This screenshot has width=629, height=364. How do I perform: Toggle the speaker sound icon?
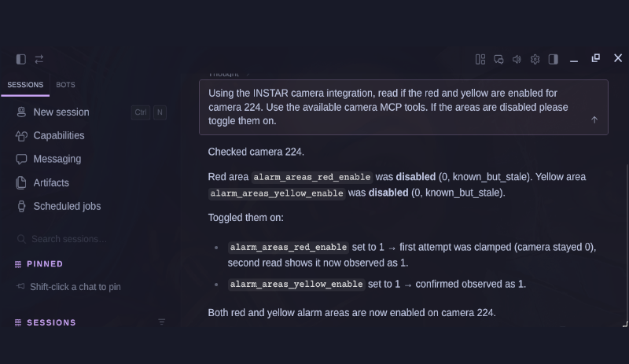click(x=517, y=60)
